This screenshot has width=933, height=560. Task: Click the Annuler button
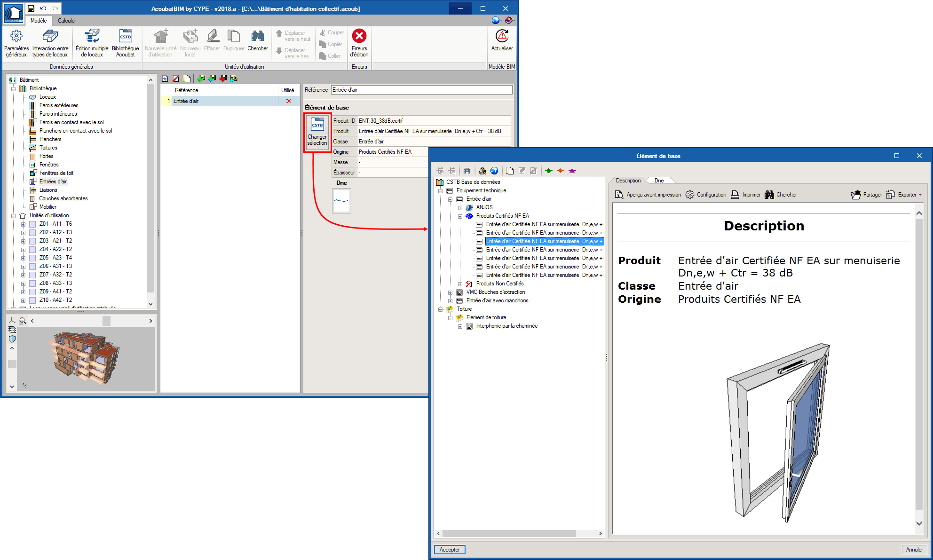point(914,550)
